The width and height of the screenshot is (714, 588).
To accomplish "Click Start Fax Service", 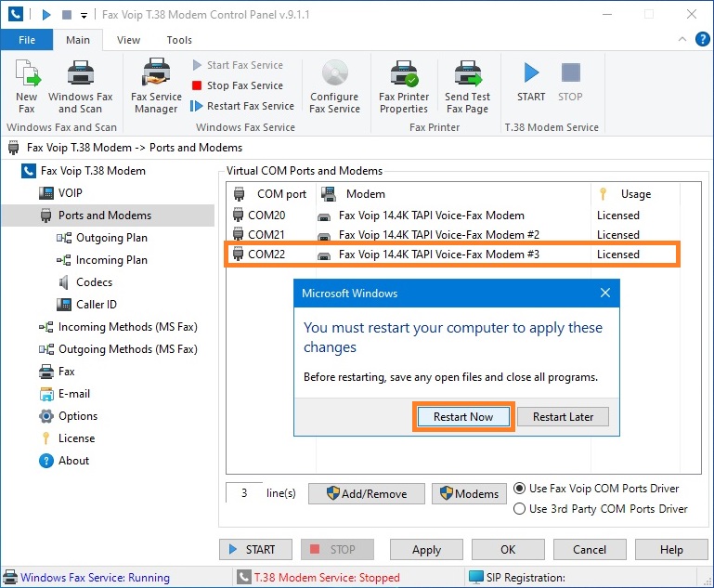I will (238, 65).
